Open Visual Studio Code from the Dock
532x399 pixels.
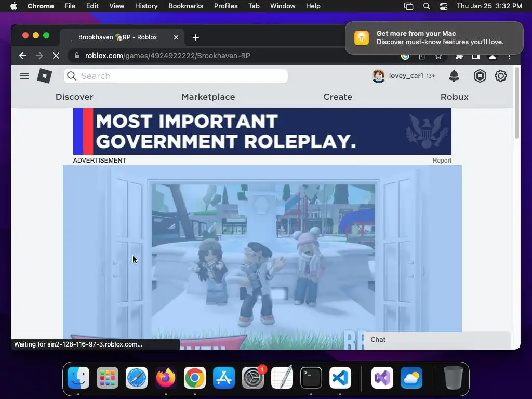pyautogui.click(x=340, y=378)
